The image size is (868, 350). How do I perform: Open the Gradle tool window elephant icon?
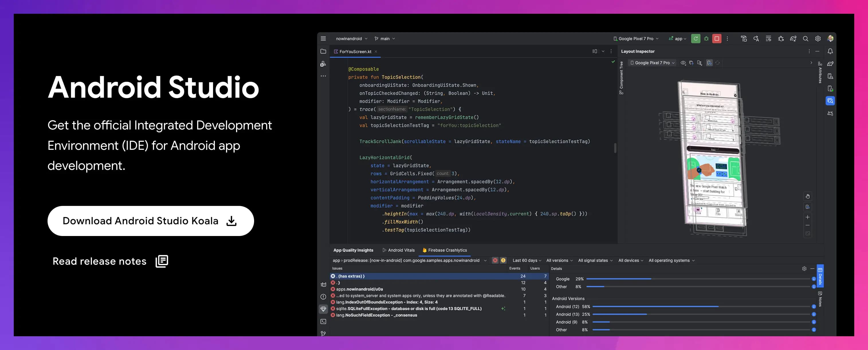coord(830,64)
